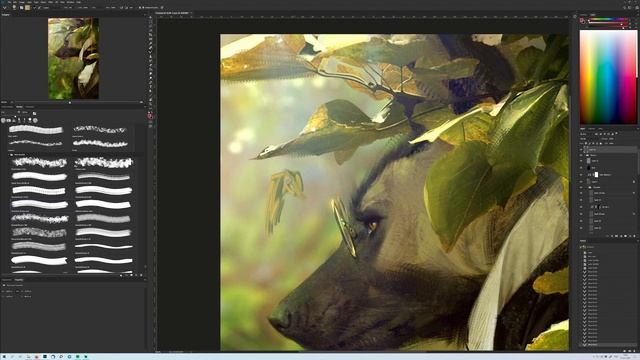The image size is (640, 360).
Task: Toggle visibility of layer with white mask
Action: [x=581, y=175]
